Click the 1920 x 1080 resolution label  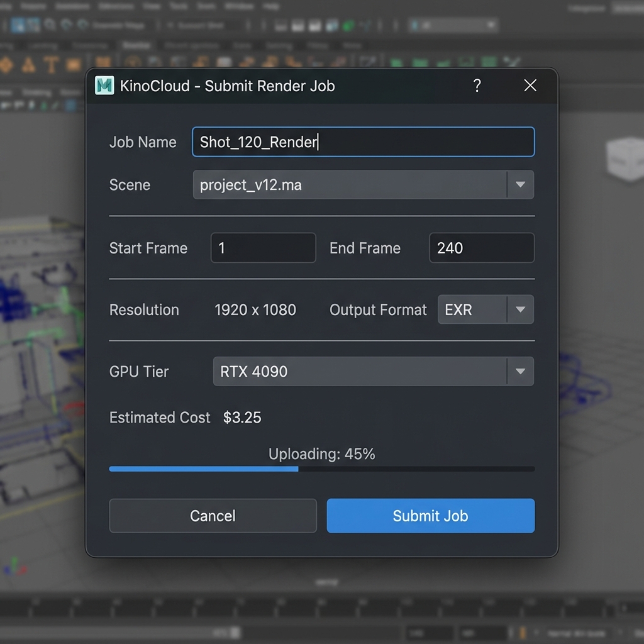255,309
